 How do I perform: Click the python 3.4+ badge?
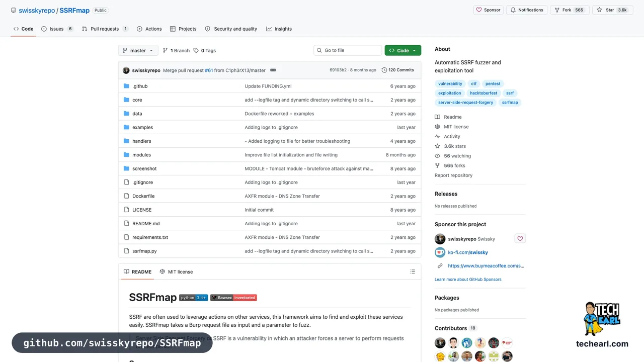194,298
